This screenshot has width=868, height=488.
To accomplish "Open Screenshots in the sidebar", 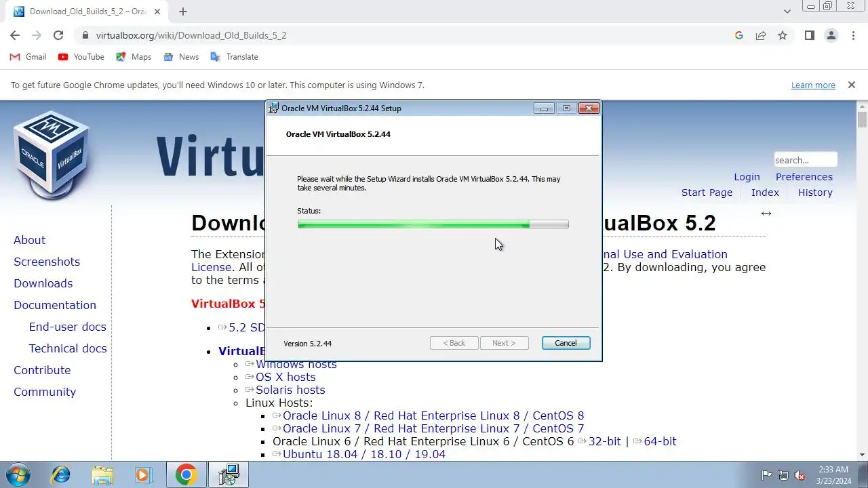I will 47,262.
